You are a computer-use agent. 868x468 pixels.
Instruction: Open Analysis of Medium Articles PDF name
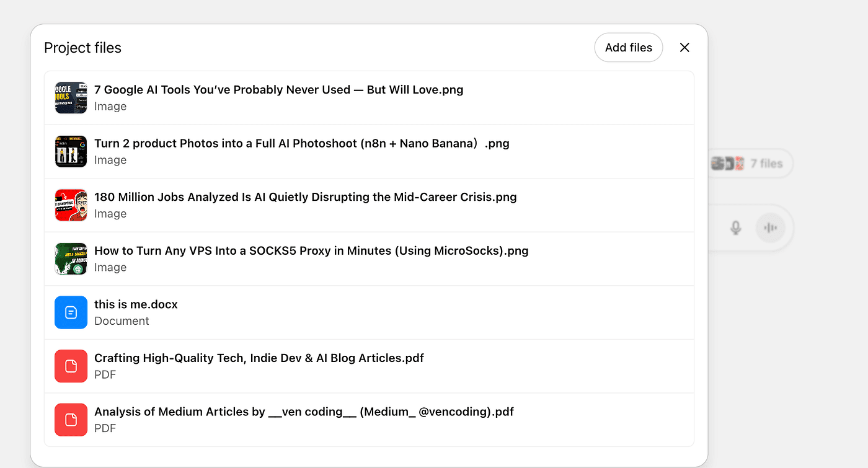point(304,412)
